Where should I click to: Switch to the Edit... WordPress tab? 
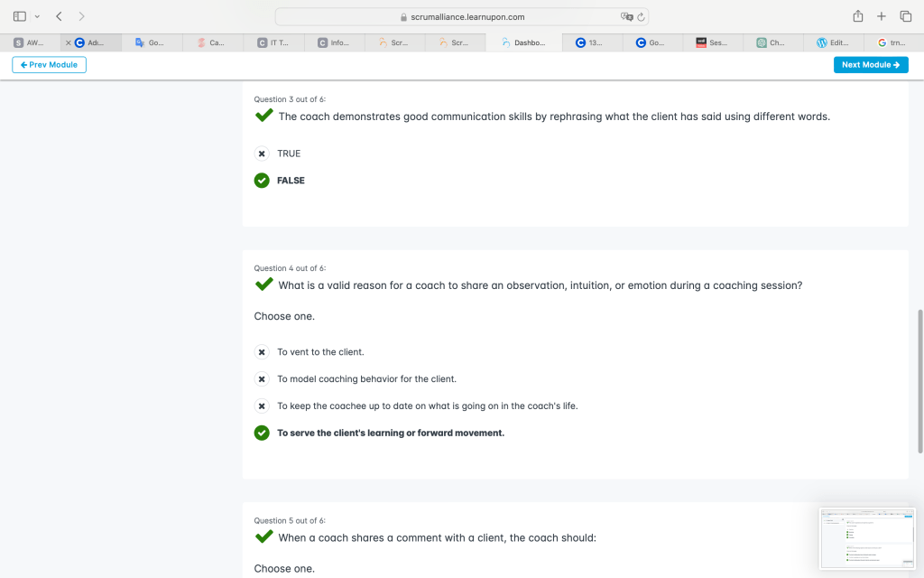click(834, 42)
